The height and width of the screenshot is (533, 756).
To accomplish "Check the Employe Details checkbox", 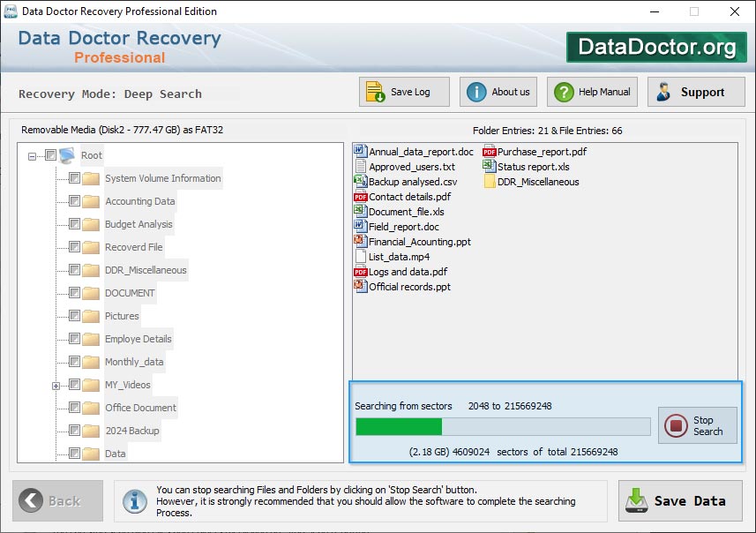I will coord(74,339).
